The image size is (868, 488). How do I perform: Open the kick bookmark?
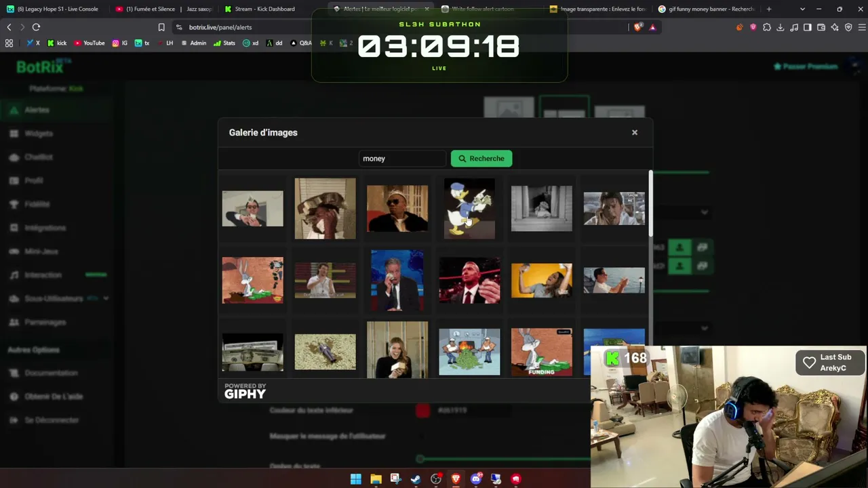click(x=57, y=43)
